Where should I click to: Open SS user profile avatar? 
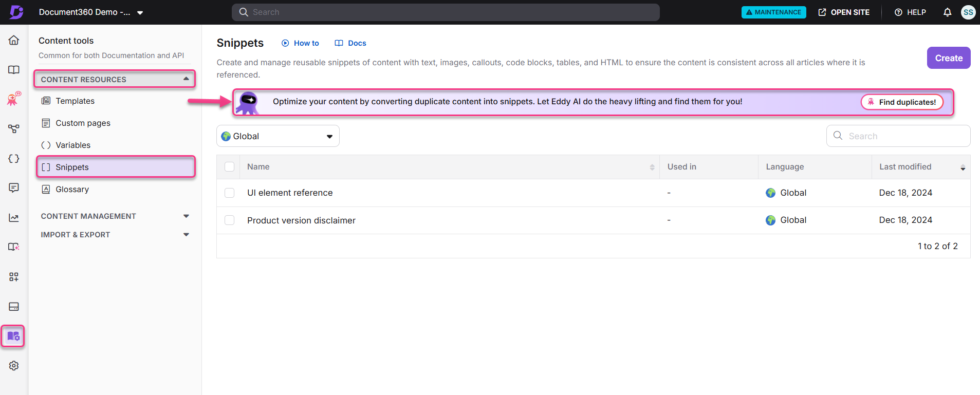(x=968, y=12)
